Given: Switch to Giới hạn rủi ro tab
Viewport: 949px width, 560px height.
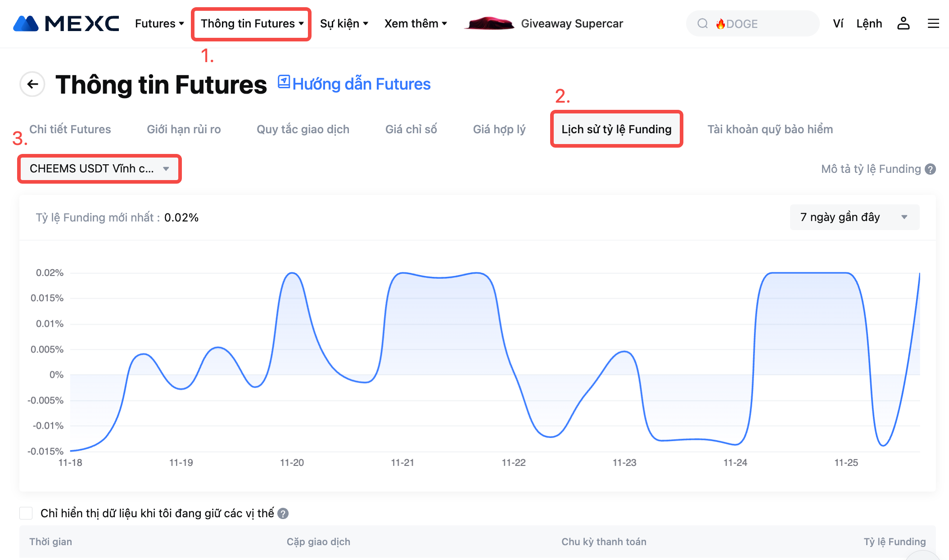Looking at the screenshot, I should click(184, 129).
